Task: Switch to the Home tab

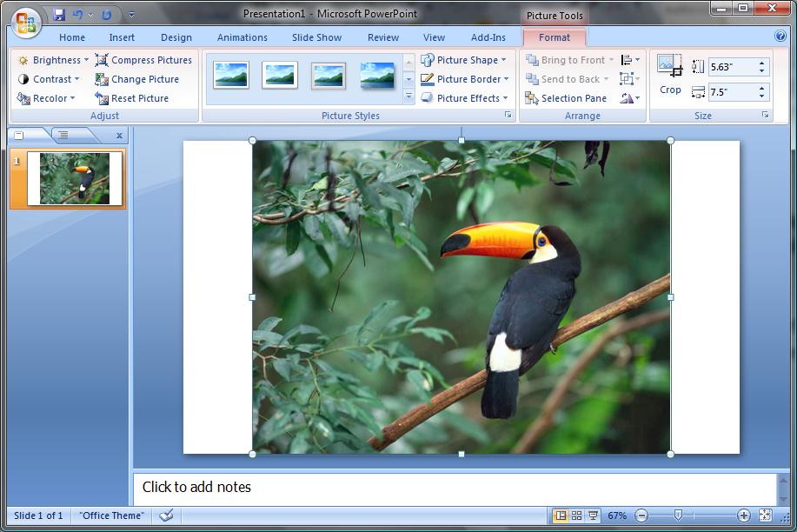Action: click(x=72, y=37)
